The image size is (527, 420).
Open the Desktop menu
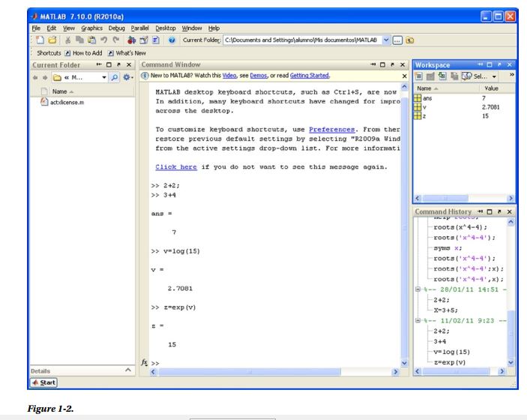click(x=166, y=28)
